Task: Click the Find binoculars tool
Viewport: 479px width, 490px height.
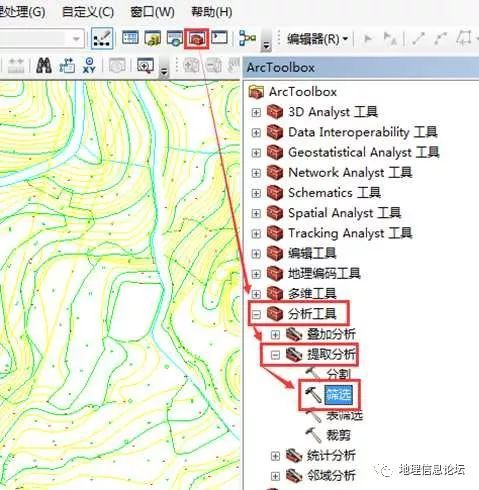Action: pyautogui.click(x=44, y=65)
